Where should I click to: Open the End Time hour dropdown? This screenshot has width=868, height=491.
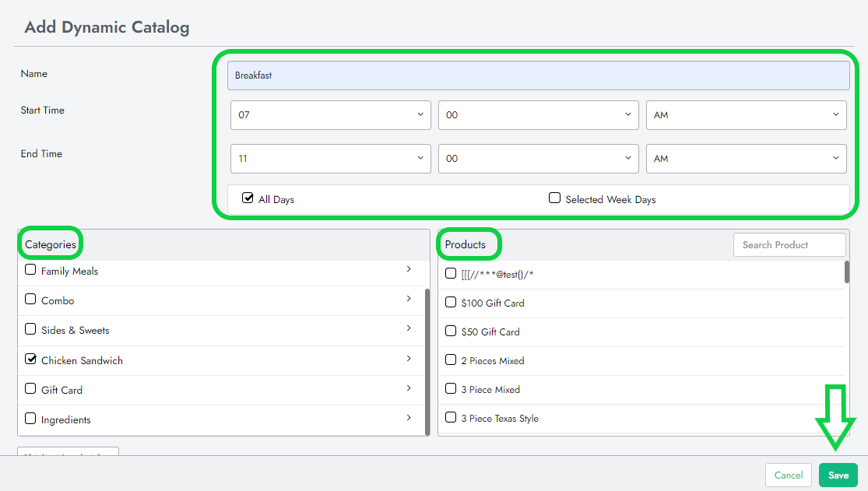[x=330, y=159]
